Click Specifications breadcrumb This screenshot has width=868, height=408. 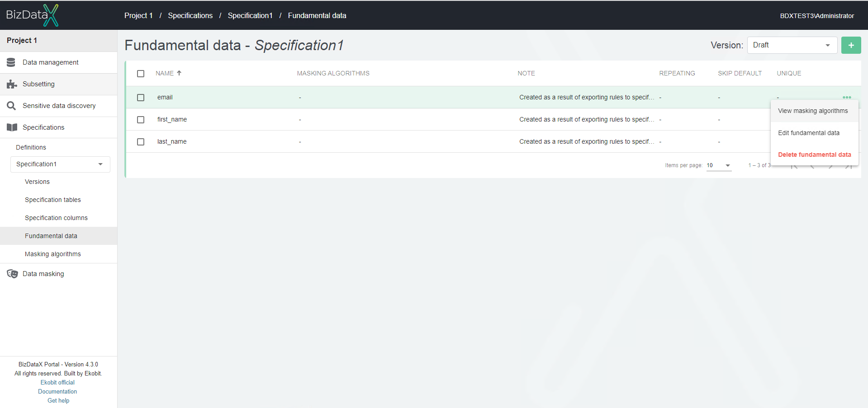[x=190, y=15]
